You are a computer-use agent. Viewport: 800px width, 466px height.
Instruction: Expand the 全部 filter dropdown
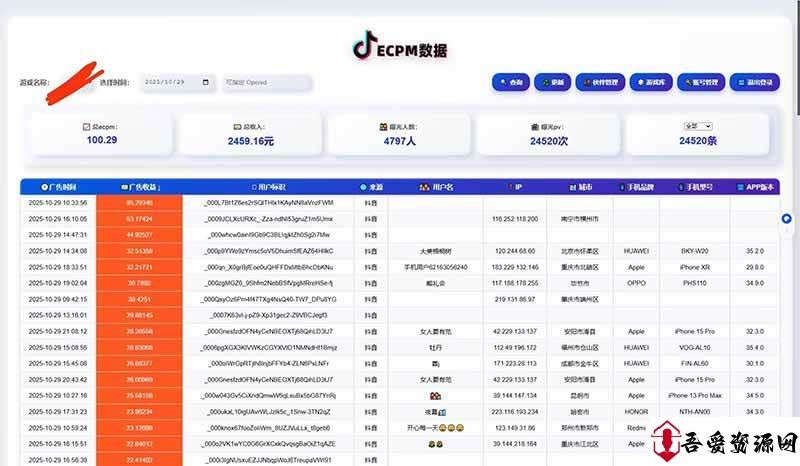pos(696,127)
